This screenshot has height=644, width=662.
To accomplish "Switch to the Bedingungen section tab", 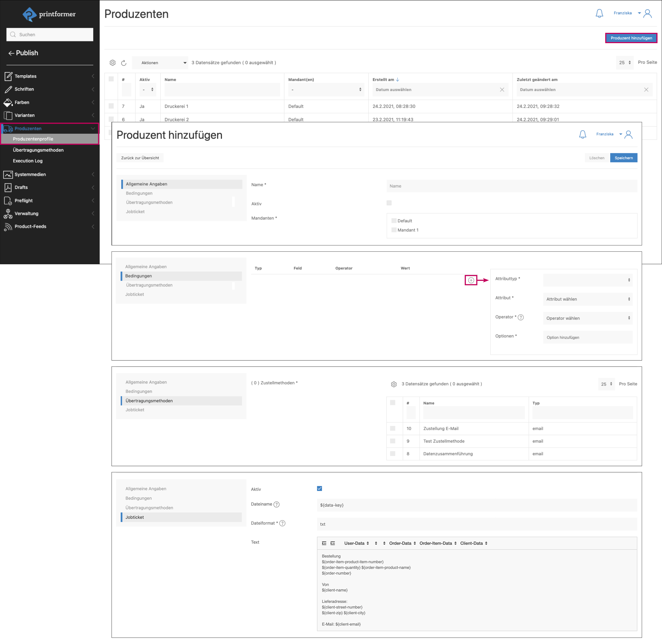I will coord(139,193).
